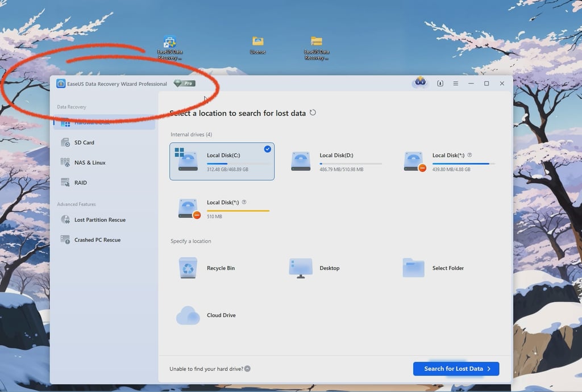
Task: Uncheck the blue checkmark on Local Disk(C:)
Action: [267, 149]
